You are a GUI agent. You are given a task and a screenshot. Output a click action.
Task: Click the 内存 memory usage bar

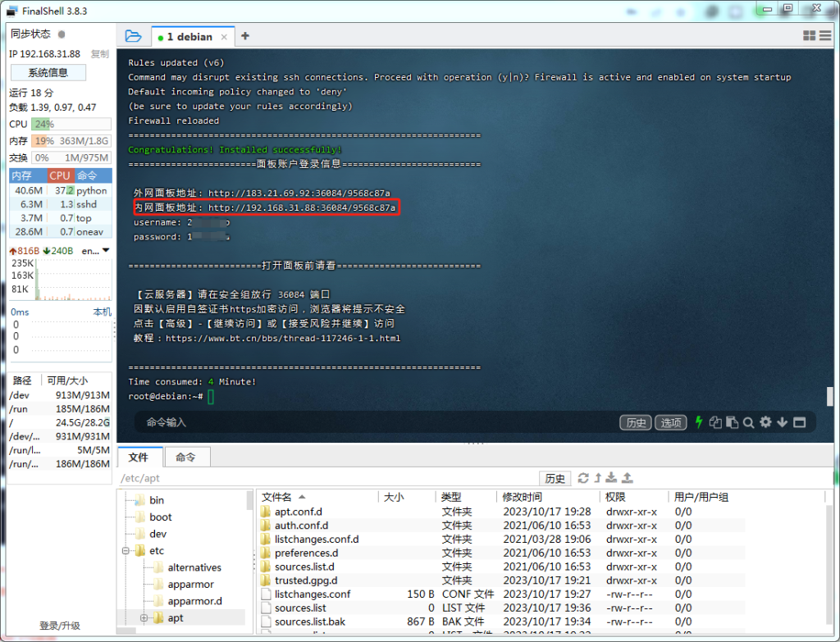pos(71,141)
